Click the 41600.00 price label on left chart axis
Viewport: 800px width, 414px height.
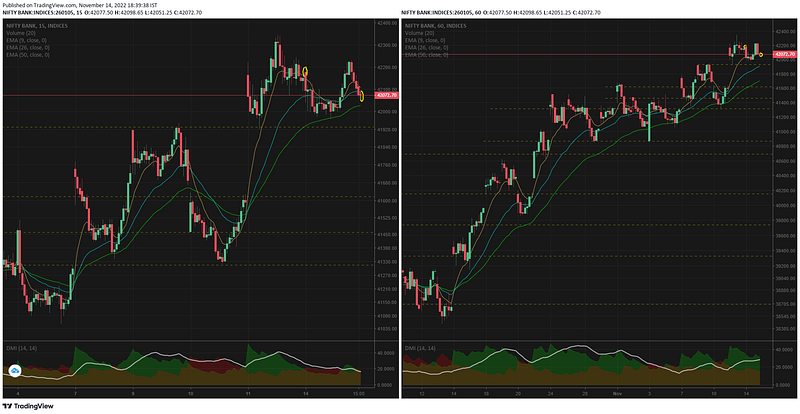(x=388, y=201)
